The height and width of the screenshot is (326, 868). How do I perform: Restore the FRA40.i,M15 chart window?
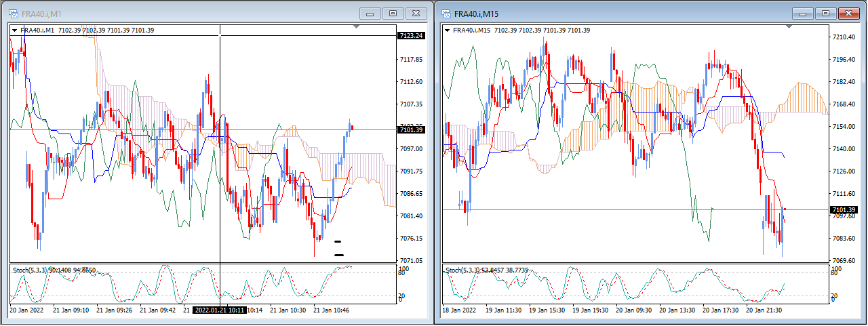[825, 13]
